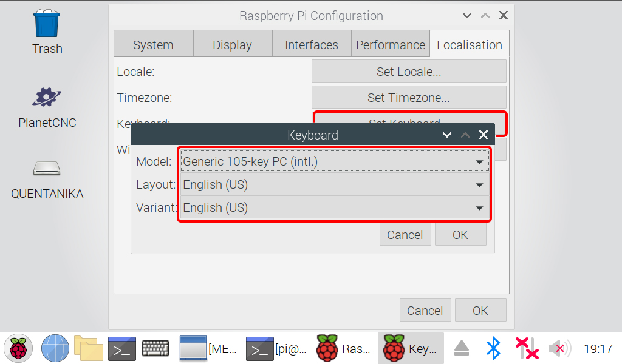The image size is (622, 364).
Task: Select the QUENTANIKA drive desktop icon
Action: (x=47, y=180)
